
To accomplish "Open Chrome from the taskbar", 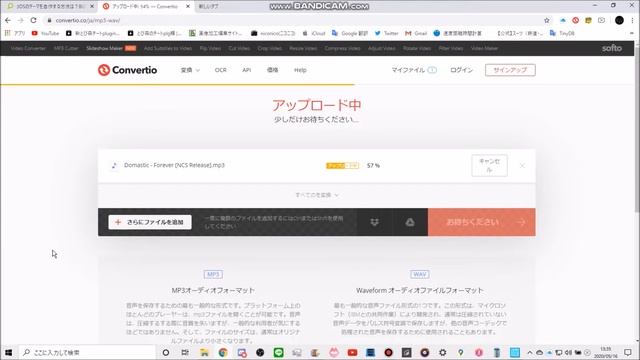I will click(223, 352).
